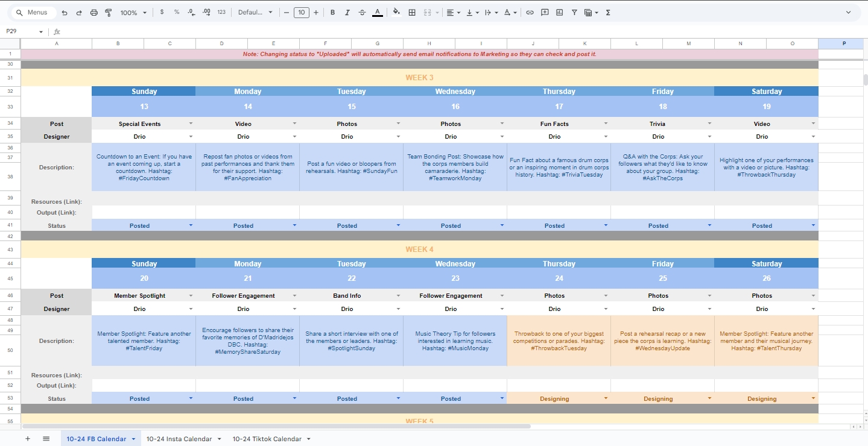Click the #MusicMonday description cell
The width and height of the screenshot is (868, 446).
pyautogui.click(x=455, y=341)
